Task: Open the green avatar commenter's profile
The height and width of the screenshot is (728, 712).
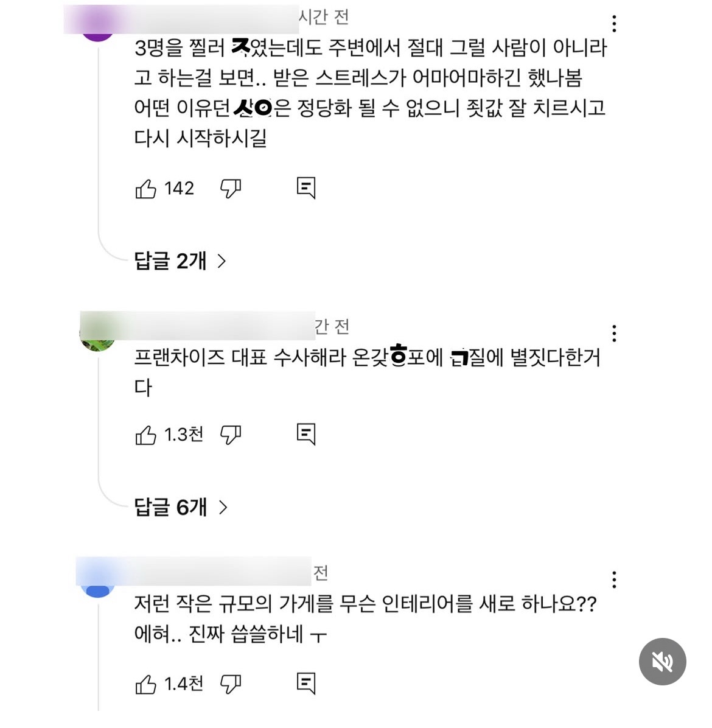Action: 98,339
